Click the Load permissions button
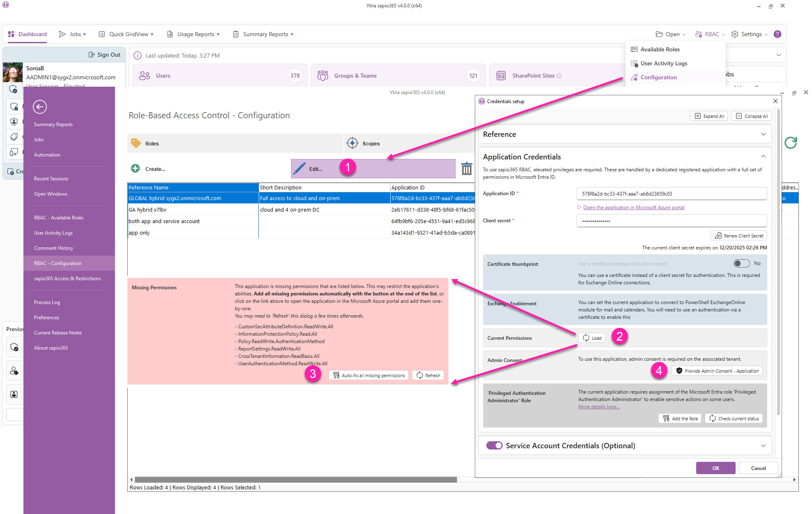812x514 pixels. 592,338
